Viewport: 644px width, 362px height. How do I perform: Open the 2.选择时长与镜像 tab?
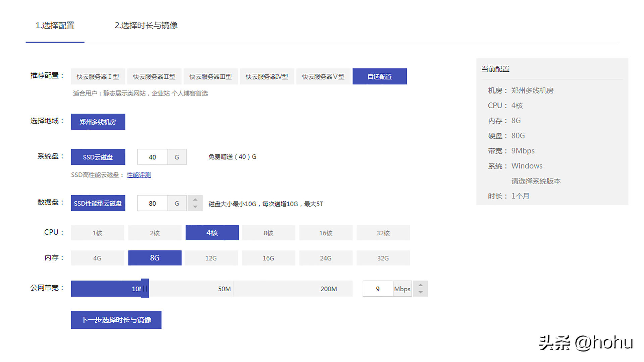pos(146,25)
